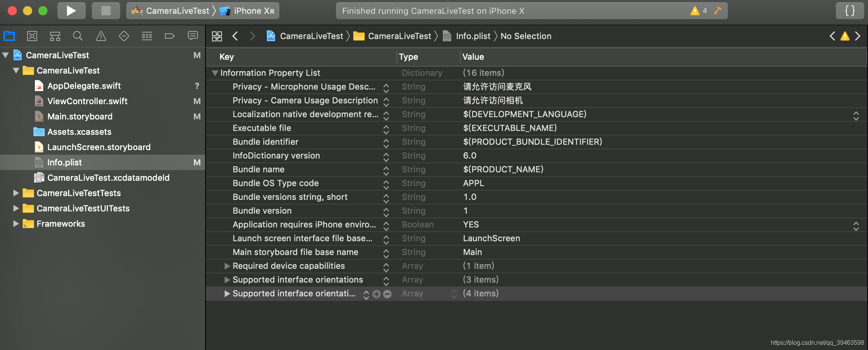The height and width of the screenshot is (350, 868).
Task: Go back in editor history
Action: coord(235,36)
